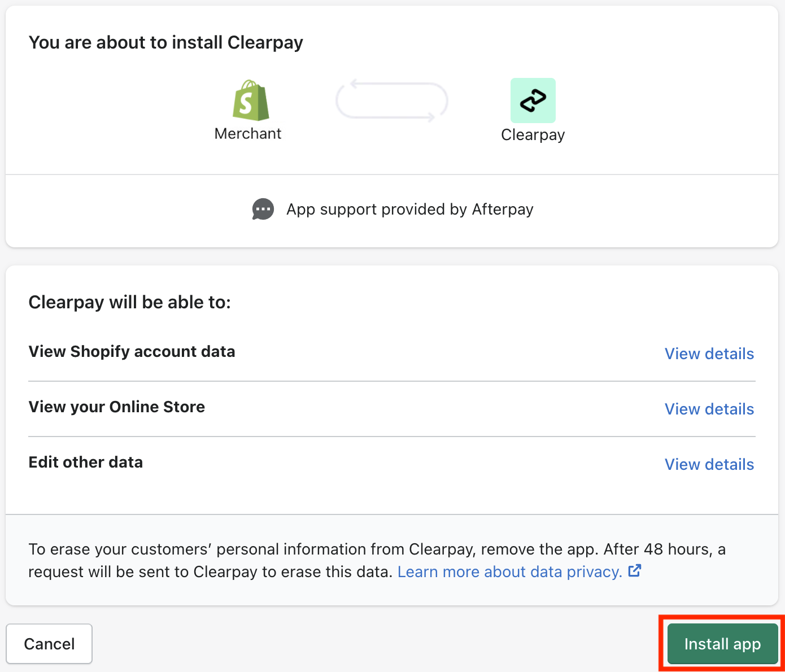Click the 'You are about to install Clearpay' heading
This screenshot has width=785, height=672.
pos(166,42)
